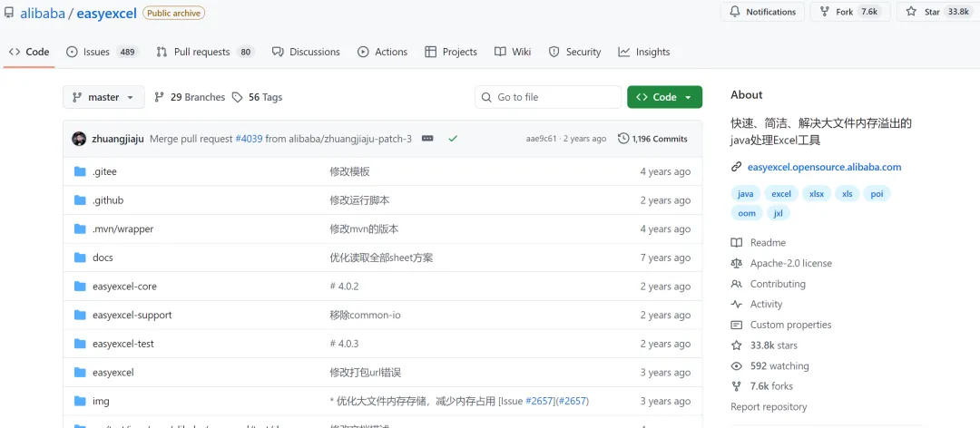Click the 'easyexcel' folder name
Viewport: 980px width, 428px height.
[x=113, y=373]
